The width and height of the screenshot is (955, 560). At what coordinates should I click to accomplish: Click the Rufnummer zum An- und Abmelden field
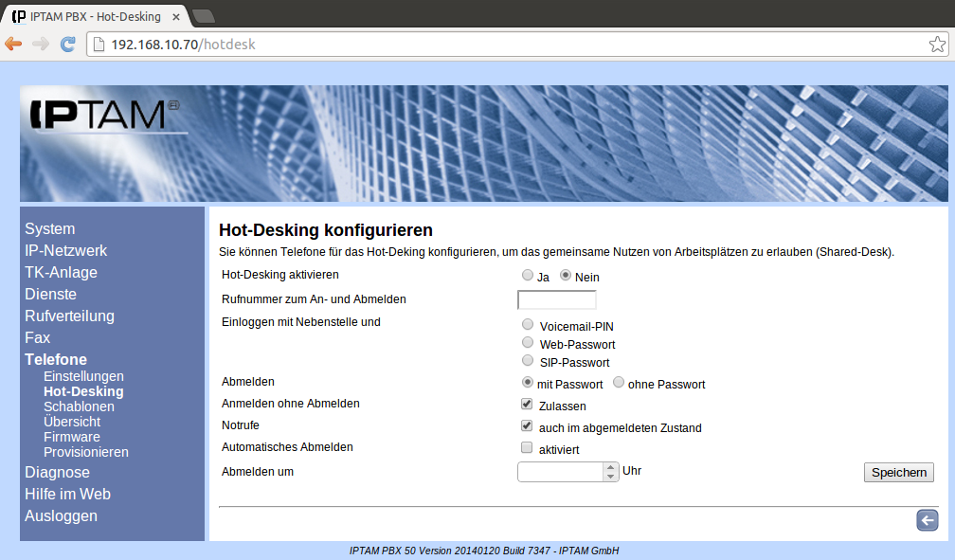557,300
